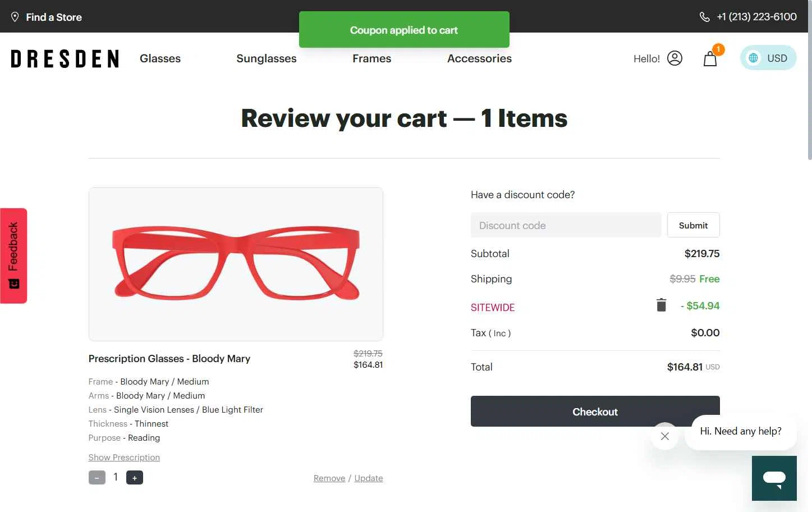This screenshot has height=512, width=812.
Task: Click the Total amount $164.81
Action: click(685, 367)
